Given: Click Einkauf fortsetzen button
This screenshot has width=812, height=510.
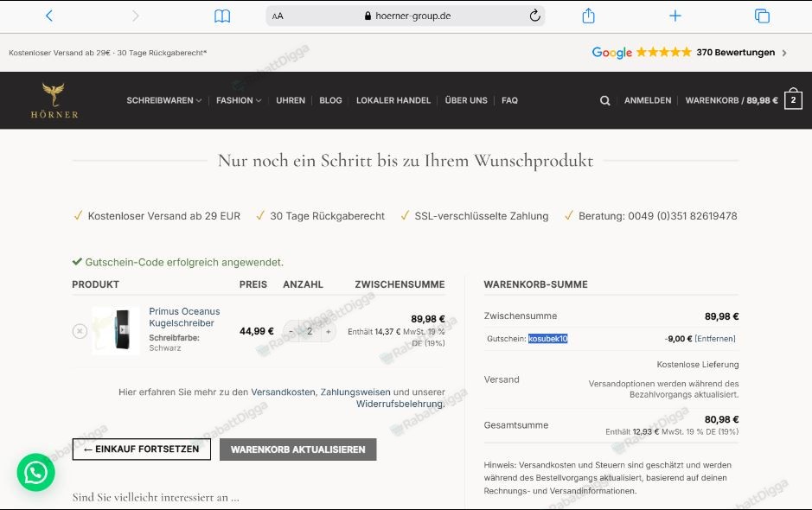Looking at the screenshot, I should (141, 449).
